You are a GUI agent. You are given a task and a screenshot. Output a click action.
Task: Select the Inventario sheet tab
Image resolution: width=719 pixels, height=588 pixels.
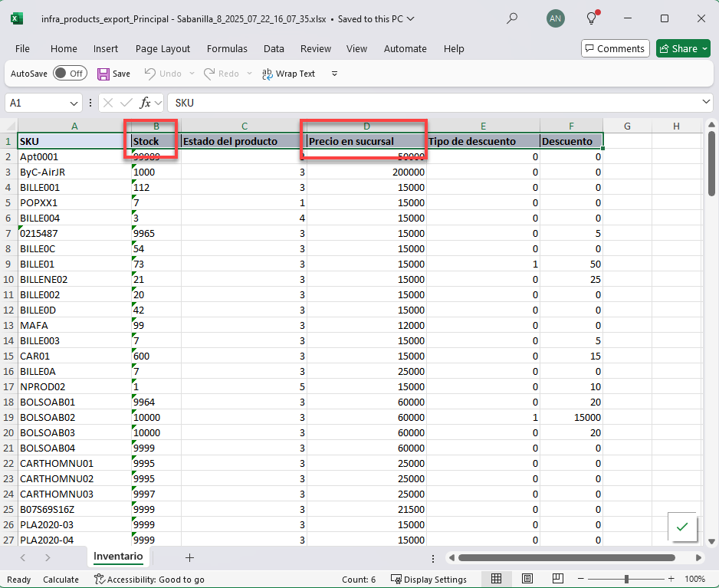[x=118, y=556]
